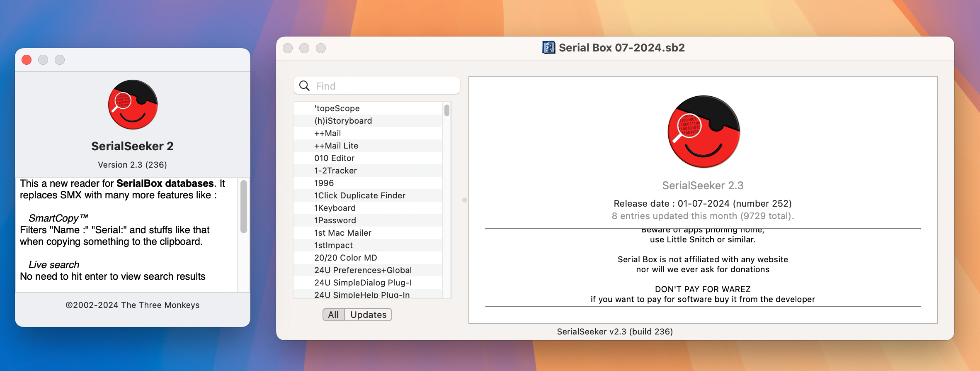Screen dimensions: 980x371
Task: Click the magnifying glass search icon
Action: [304, 86]
